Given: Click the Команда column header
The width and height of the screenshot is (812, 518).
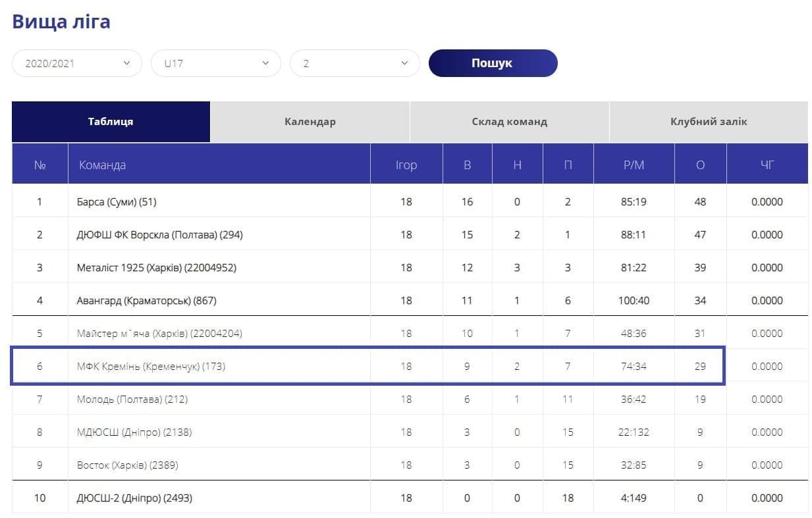Looking at the screenshot, I should pyautogui.click(x=102, y=165).
